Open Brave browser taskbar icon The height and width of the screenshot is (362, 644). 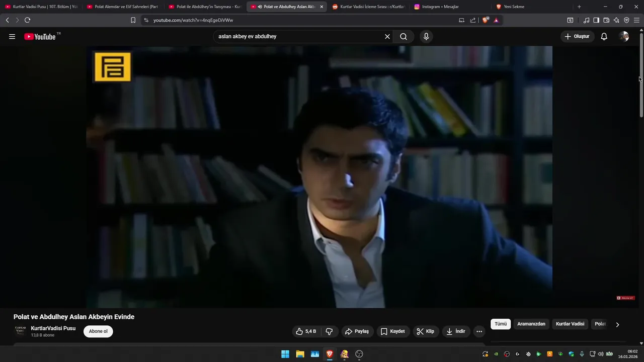tap(330, 354)
